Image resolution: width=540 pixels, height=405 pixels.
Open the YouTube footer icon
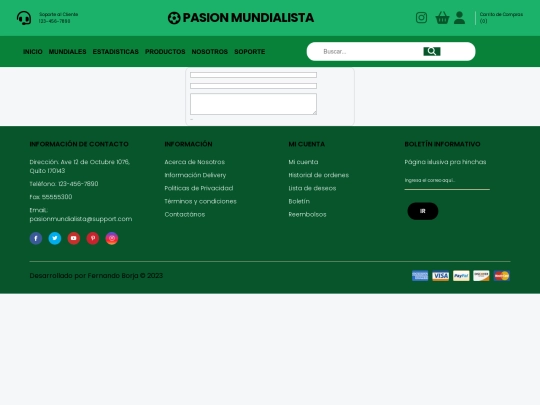pyautogui.click(x=74, y=238)
